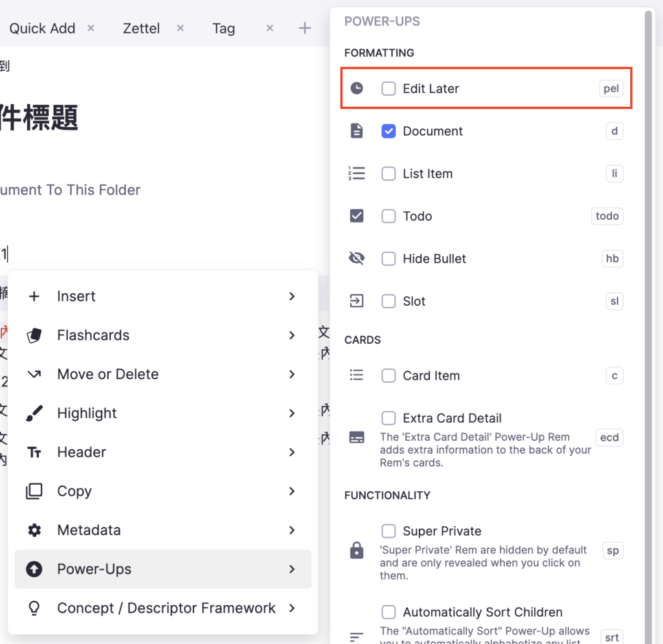Click the List Item icon
The image size is (663, 644).
pyautogui.click(x=357, y=173)
